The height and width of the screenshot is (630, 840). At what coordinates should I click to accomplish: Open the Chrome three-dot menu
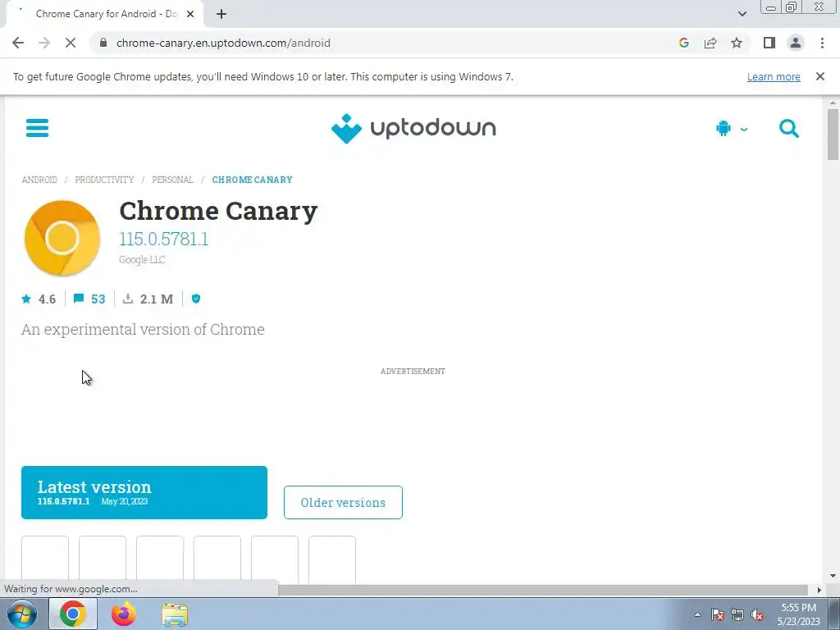pos(822,43)
